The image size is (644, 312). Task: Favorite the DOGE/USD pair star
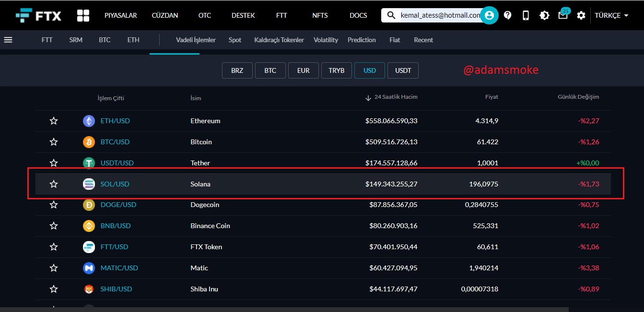54,205
